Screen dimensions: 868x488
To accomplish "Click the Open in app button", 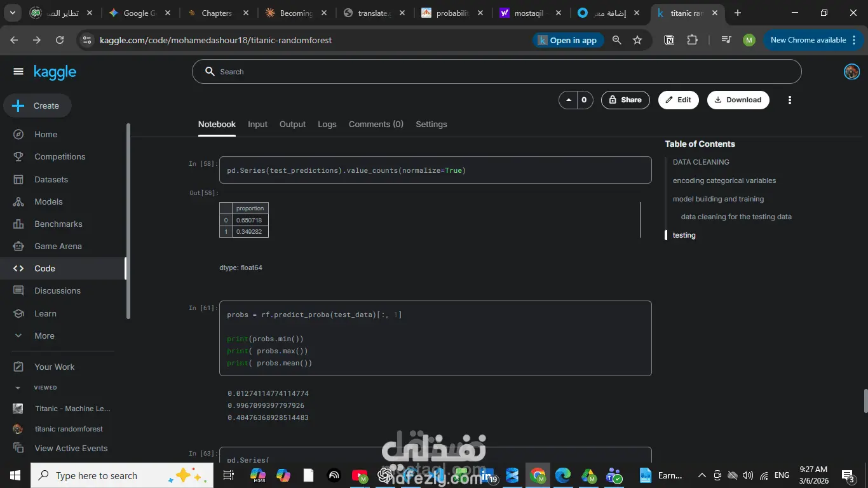I will 567,40.
